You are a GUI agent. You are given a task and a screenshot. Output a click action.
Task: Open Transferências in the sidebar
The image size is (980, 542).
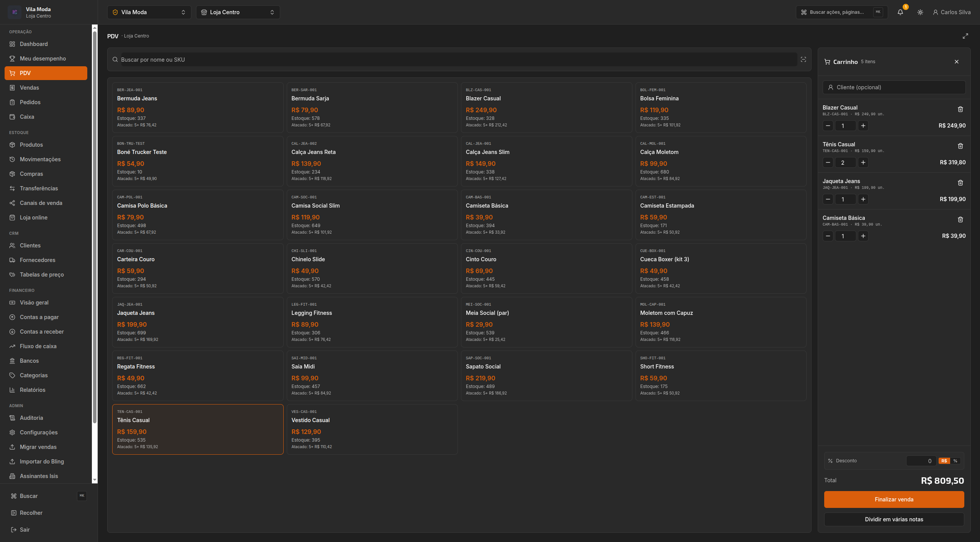pos(46,188)
